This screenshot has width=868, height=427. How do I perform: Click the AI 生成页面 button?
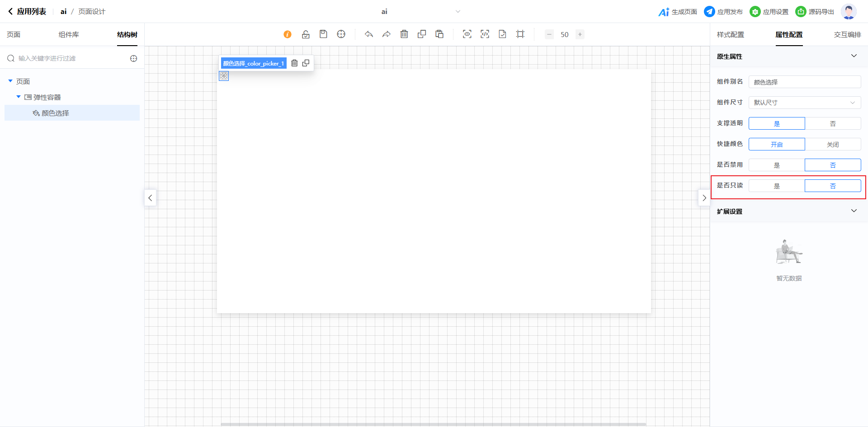678,12
